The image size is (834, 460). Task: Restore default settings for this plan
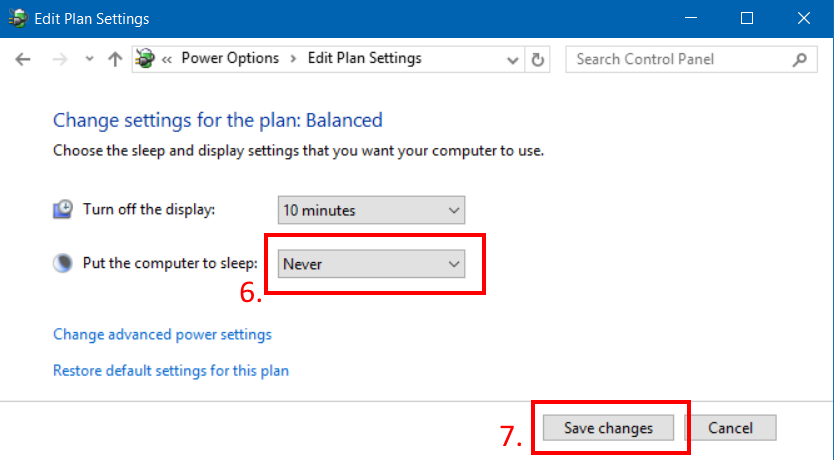(171, 370)
